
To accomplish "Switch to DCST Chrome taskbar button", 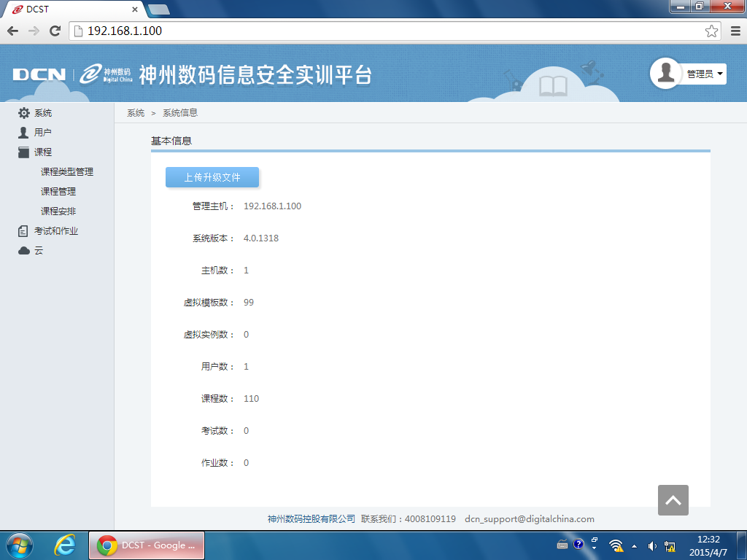I will [x=147, y=545].
